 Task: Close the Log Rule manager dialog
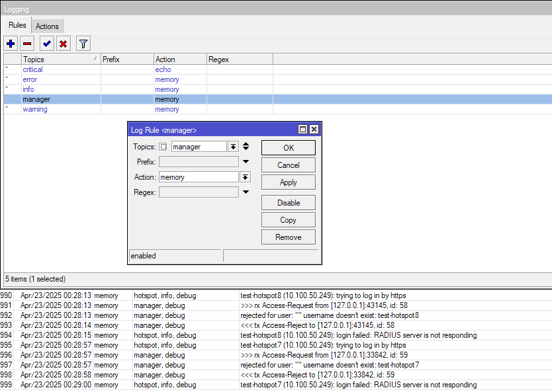(314, 130)
